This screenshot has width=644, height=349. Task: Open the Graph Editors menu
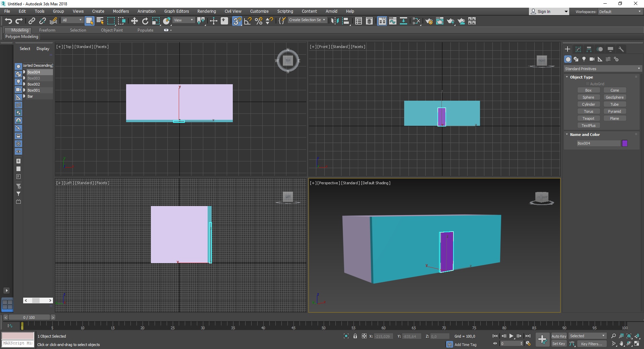pyautogui.click(x=177, y=11)
